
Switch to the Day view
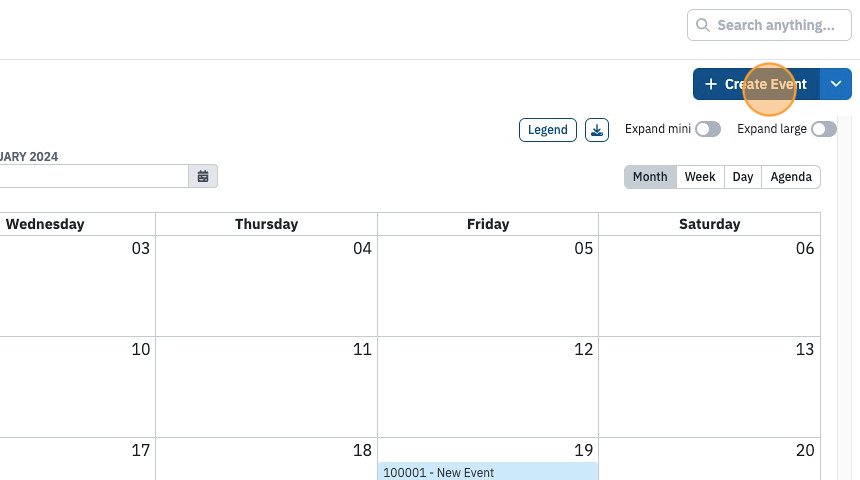[x=743, y=177]
